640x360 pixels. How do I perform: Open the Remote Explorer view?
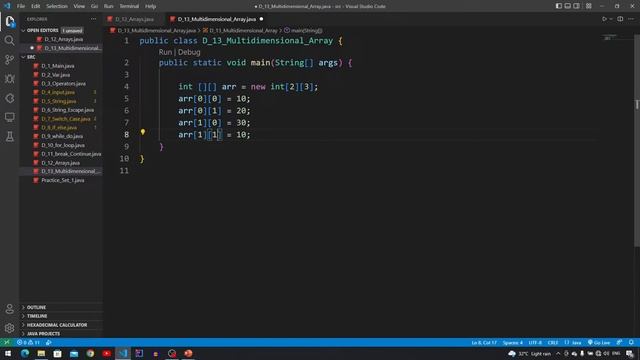click(9, 118)
